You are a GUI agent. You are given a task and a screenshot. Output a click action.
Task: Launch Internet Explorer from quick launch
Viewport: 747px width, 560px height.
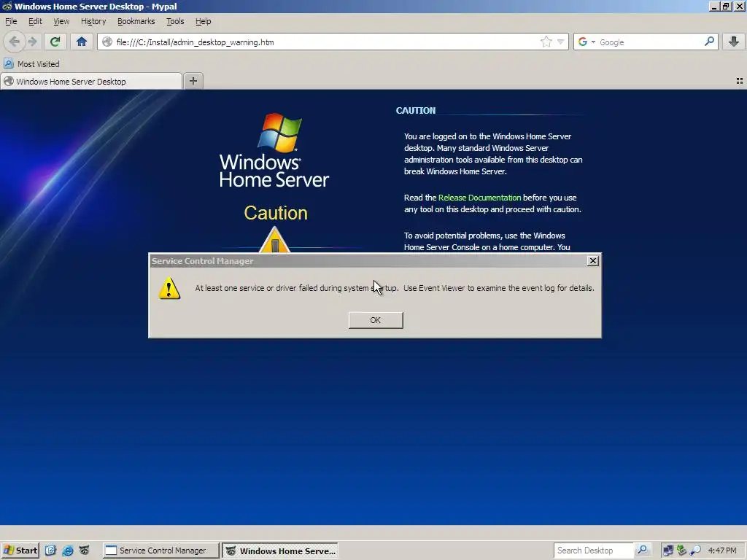[x=68, y=551]
